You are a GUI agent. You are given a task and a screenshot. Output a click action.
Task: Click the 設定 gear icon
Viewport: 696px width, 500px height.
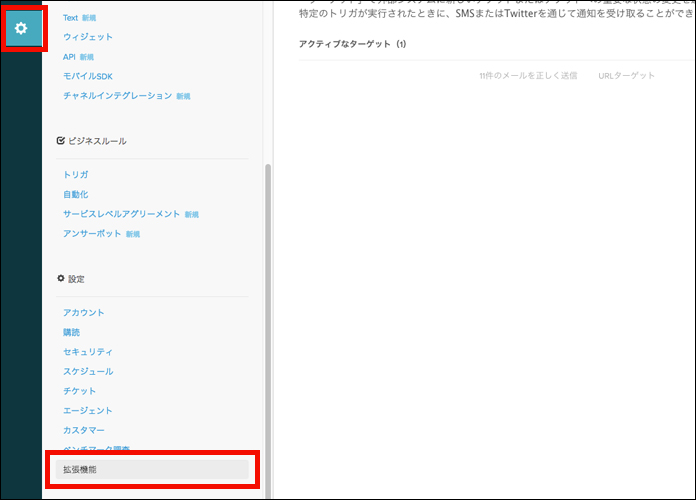61,278
